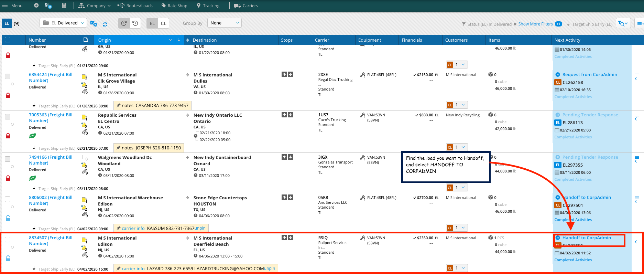
Task: Open the Carriers page
Action: coord(246,6)
